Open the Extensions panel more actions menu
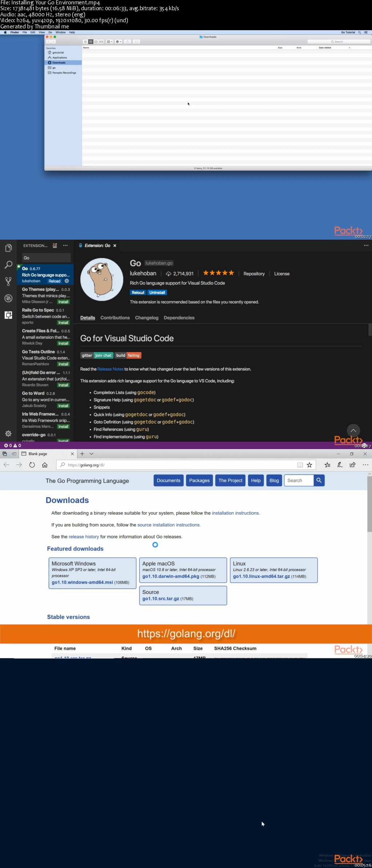Screen dimensions: 372x868 pyautogui.click(x=65, y=245)
